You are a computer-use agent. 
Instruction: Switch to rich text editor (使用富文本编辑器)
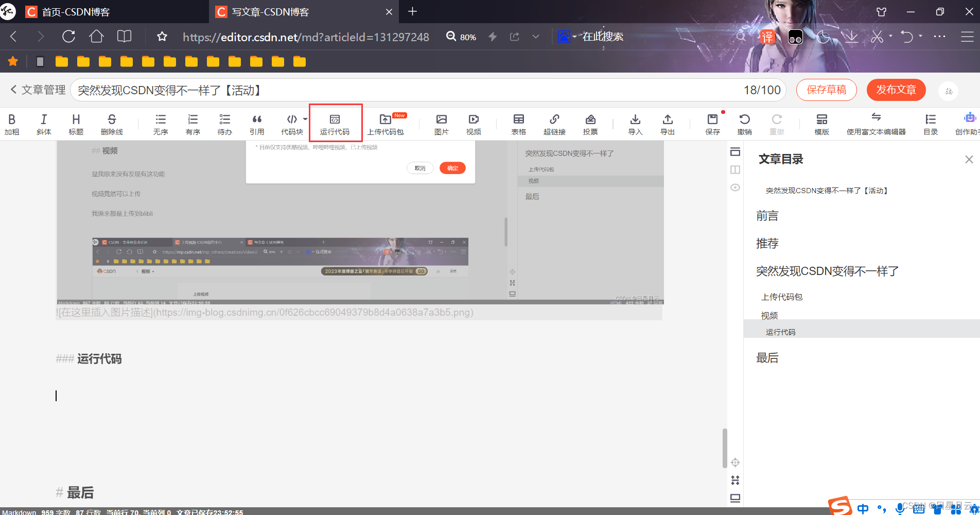coord(876,125)
